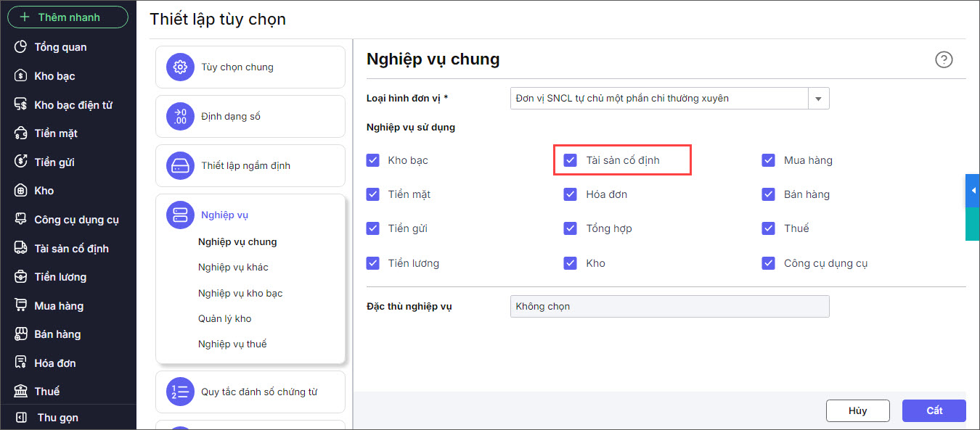Open the Định dạng số icon
Viewport: 980px width, 430px height.
click(180, 117)
